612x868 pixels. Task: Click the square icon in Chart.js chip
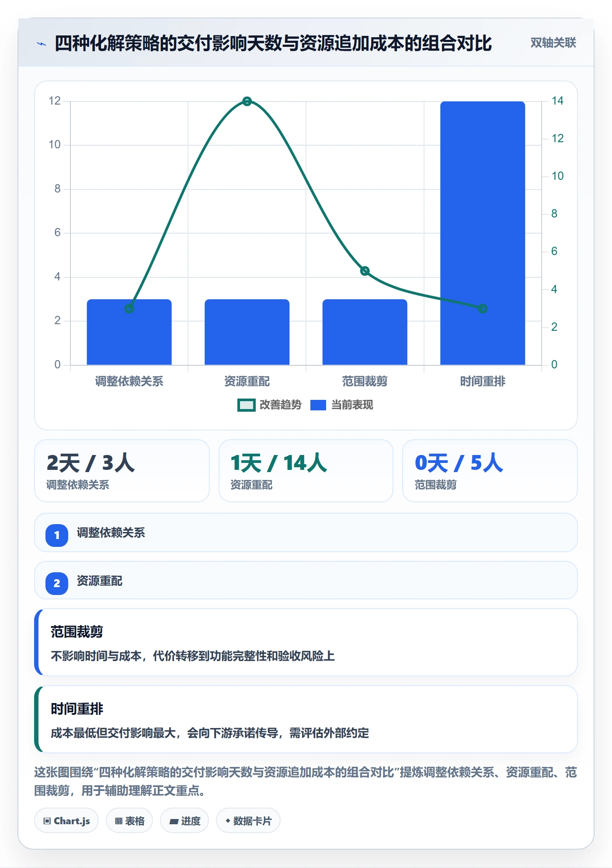click(47, 821)
